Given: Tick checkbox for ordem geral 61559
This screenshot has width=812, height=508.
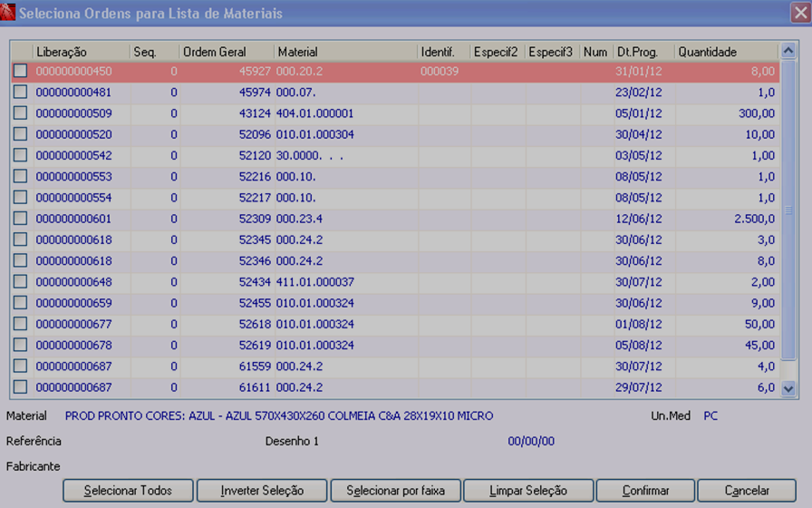Looking at the screenshot, I should tap(20, 366).
